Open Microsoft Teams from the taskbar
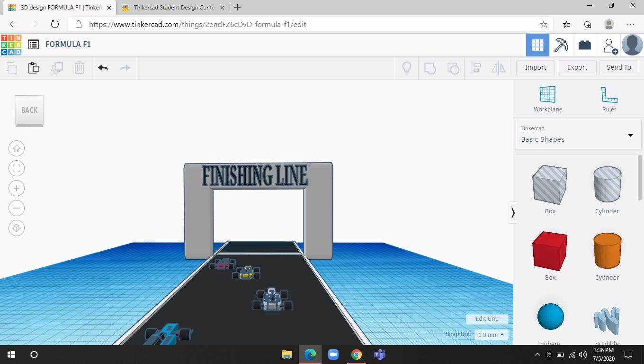Image resolution: width=644 pixels, height=364 pixels. (x=379, y=355)
